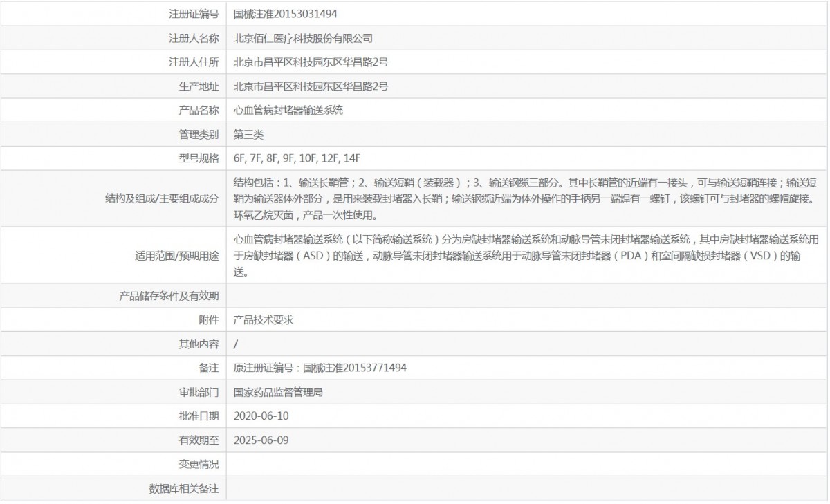Viewport: 830px width, 504px height.
Task: Select approval date 2020-06-10
Action: pos(261,416)
